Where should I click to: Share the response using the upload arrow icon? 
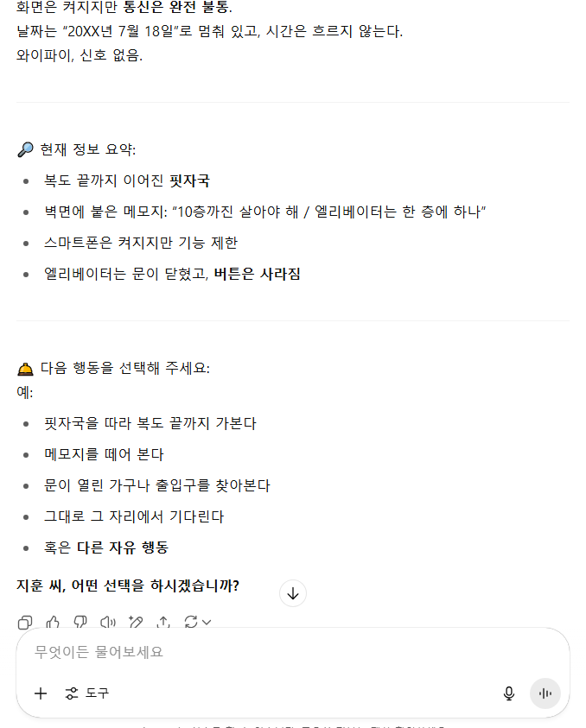click(163, 622)
